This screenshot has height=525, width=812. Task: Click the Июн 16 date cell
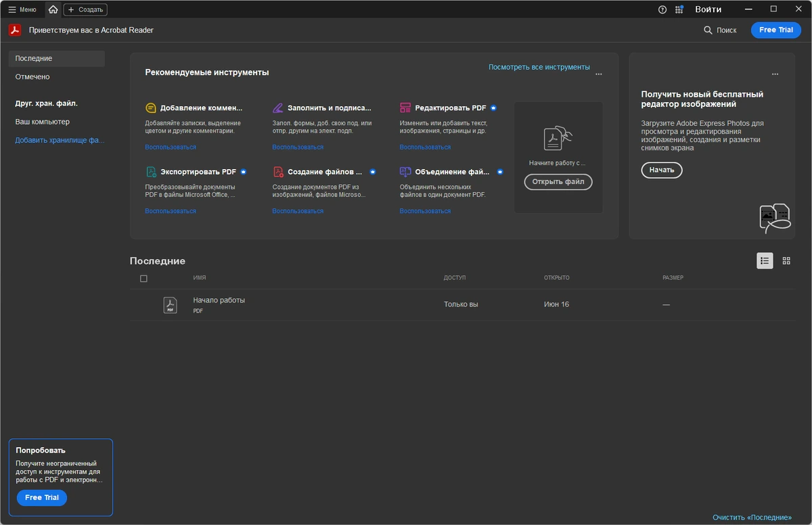click(556, 304)
